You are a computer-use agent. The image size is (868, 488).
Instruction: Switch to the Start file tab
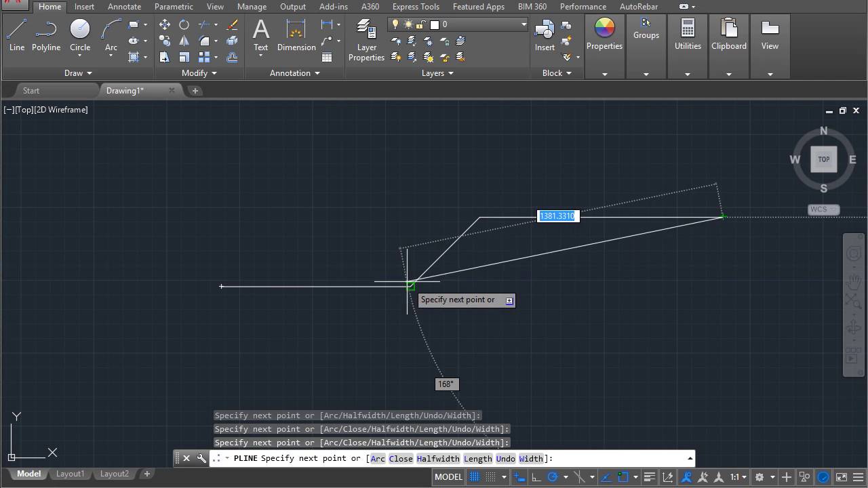pos(31,91)
